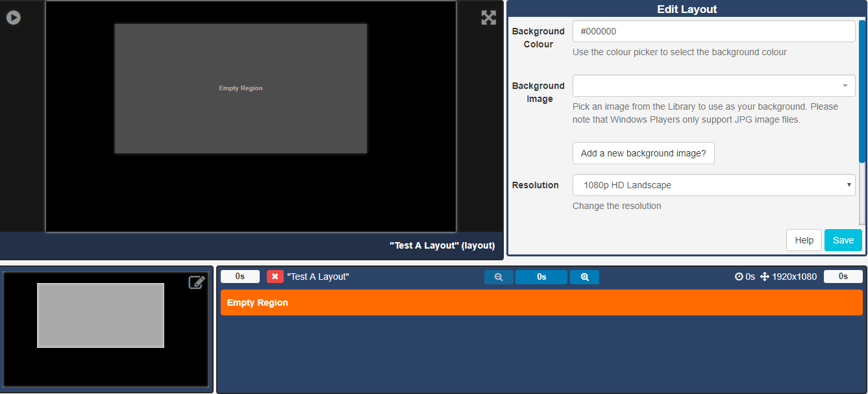Zoom out on the timeline
The image size is (868, 394).
(498, 276)
